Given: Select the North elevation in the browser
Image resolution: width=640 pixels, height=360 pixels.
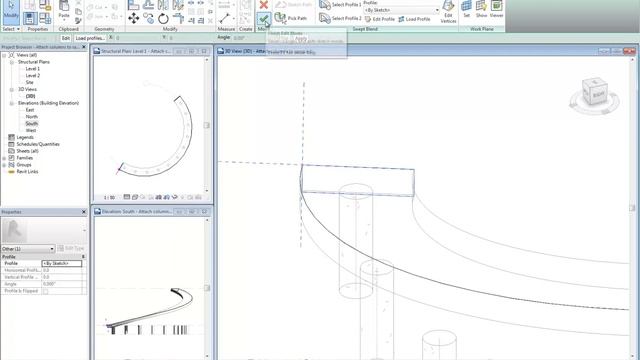Looking at the screenshot, I should (31, 117).
